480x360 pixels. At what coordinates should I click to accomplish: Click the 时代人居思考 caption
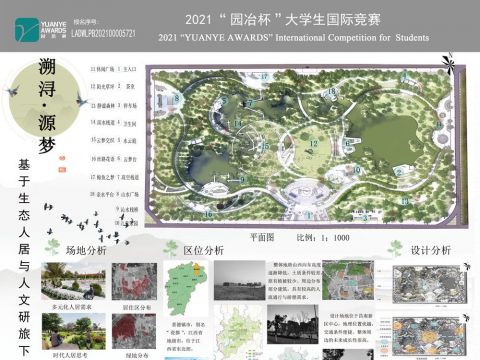[x=70, y=356]
